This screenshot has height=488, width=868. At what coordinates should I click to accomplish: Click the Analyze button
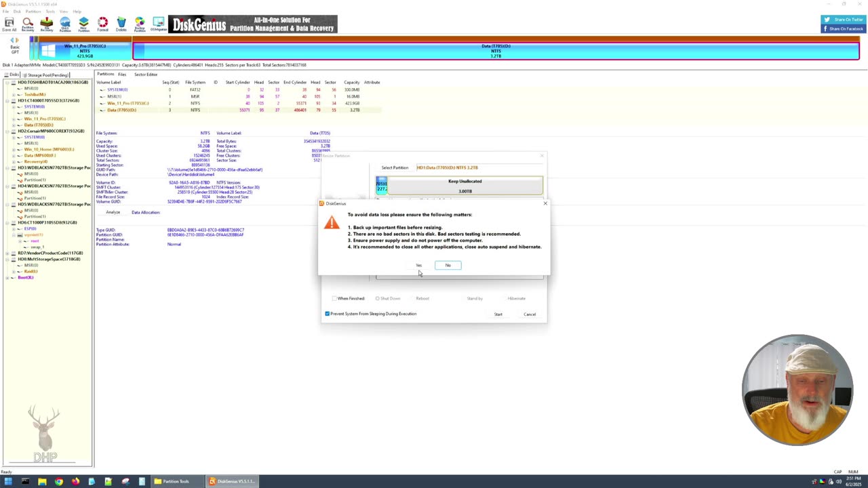(113, 212)
